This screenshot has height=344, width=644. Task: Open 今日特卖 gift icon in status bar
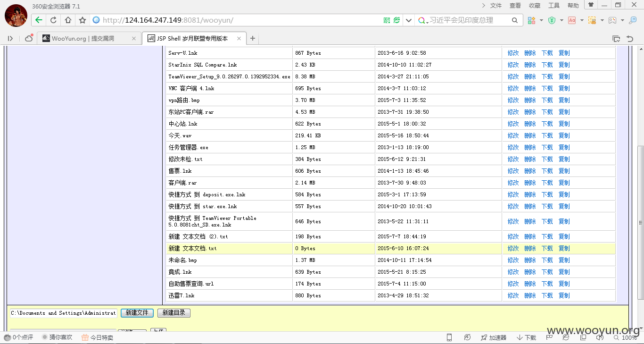click(x=97, y=337)
